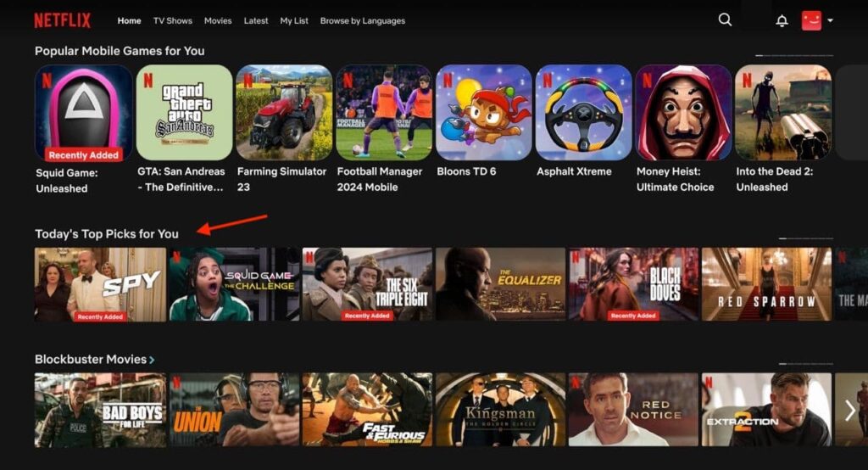868x470 pixels.
Task: Click the 'GTA: San Andreas - The Definitive…' title
Action: pos(181,180)
